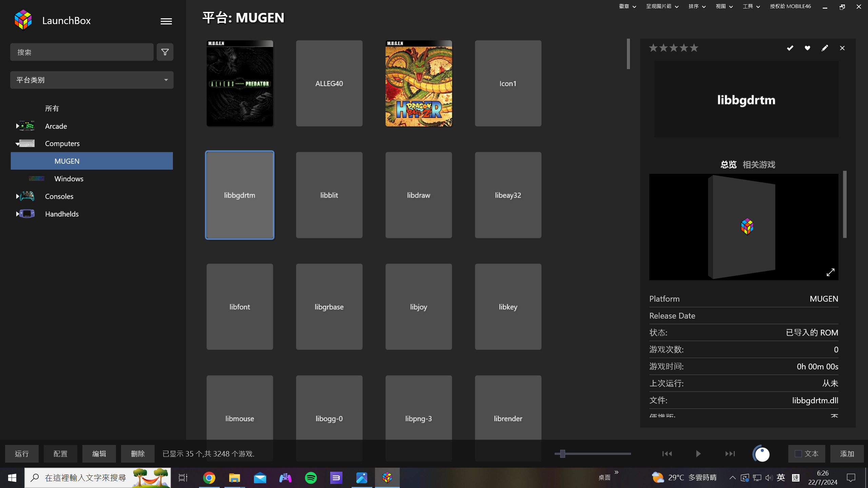Click the Windows taskbar search box
The width and height of the screenshot is (868, 488).
pyautogui.click(x=98, y=478)
